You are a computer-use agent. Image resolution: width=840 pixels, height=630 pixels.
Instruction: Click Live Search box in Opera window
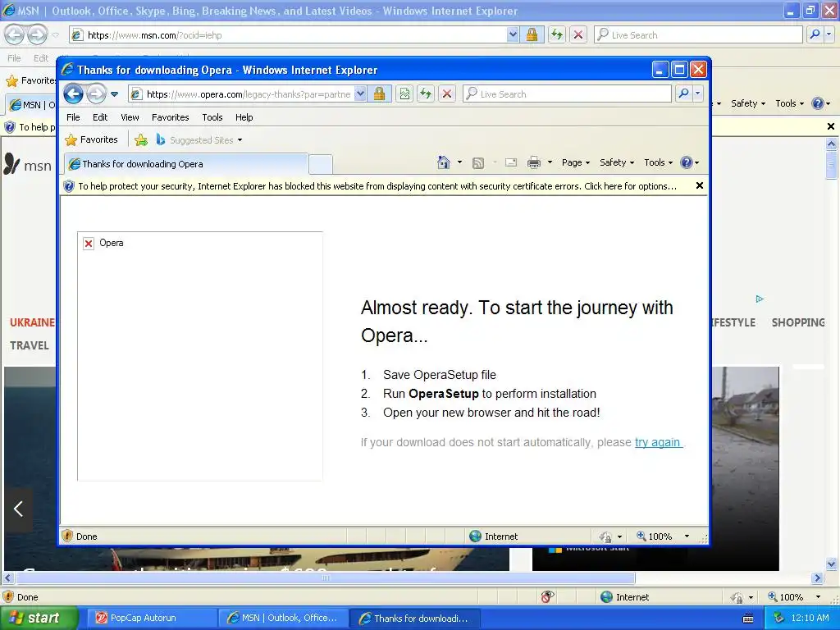[x=567, y=94]
